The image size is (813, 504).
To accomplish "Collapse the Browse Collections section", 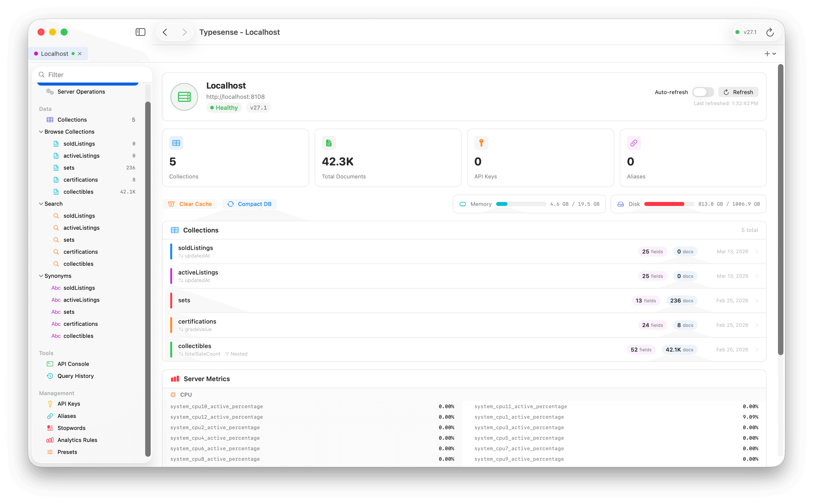I will pos(69,132).
